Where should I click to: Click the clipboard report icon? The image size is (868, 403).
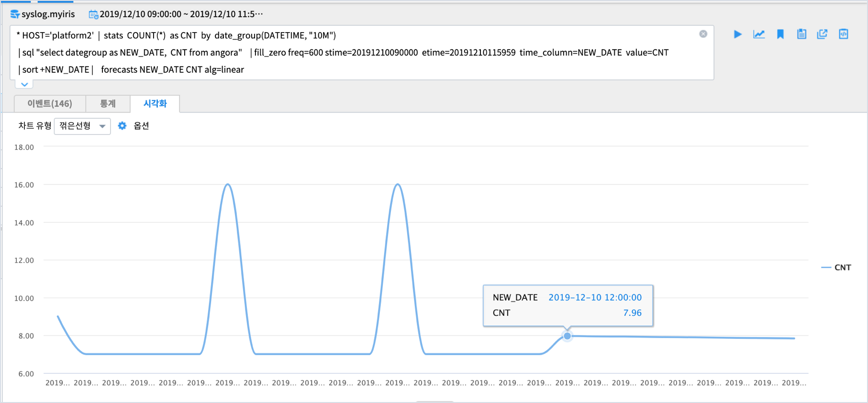801,34
